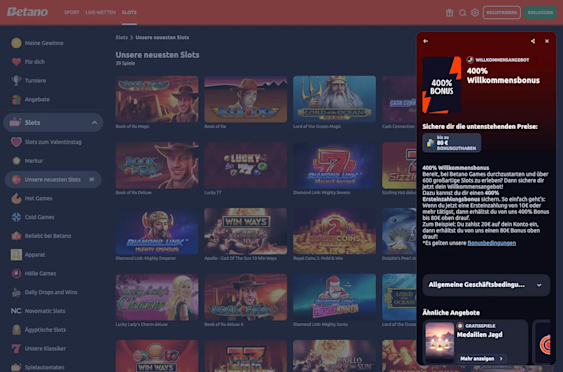Click Mehr anzeigen on Medaillen Jagd

tap(481, 358)
